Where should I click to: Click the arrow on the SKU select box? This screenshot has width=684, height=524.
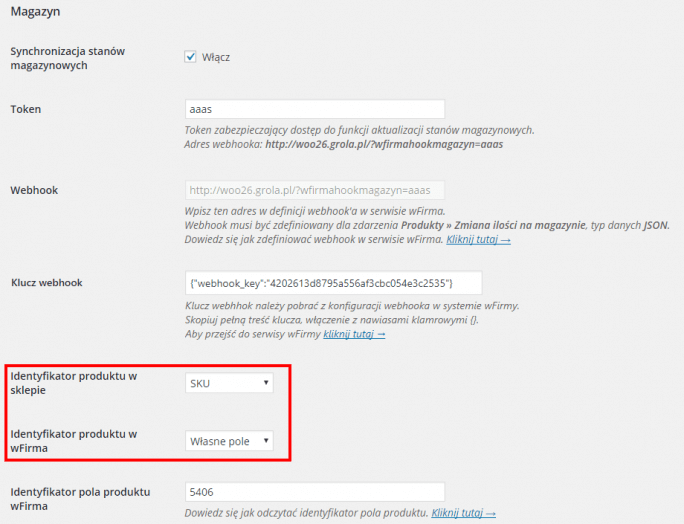pyautogui.click(x=266, y=383)
